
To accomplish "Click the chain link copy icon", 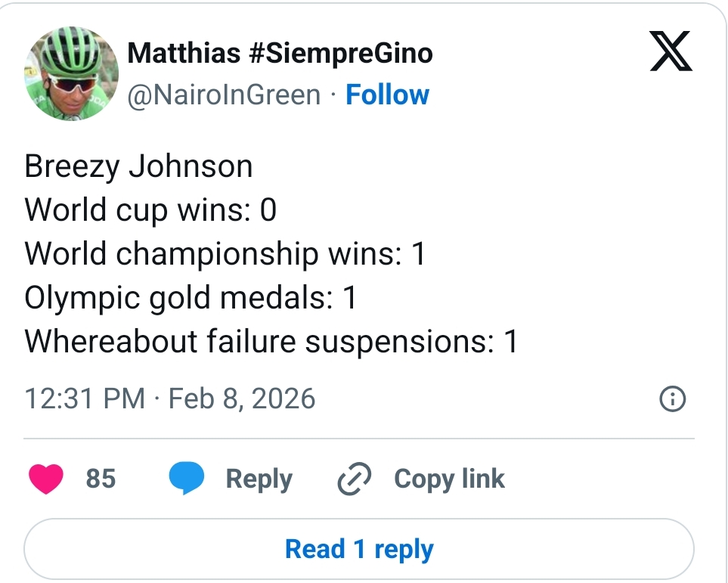I will coord(353,479).
